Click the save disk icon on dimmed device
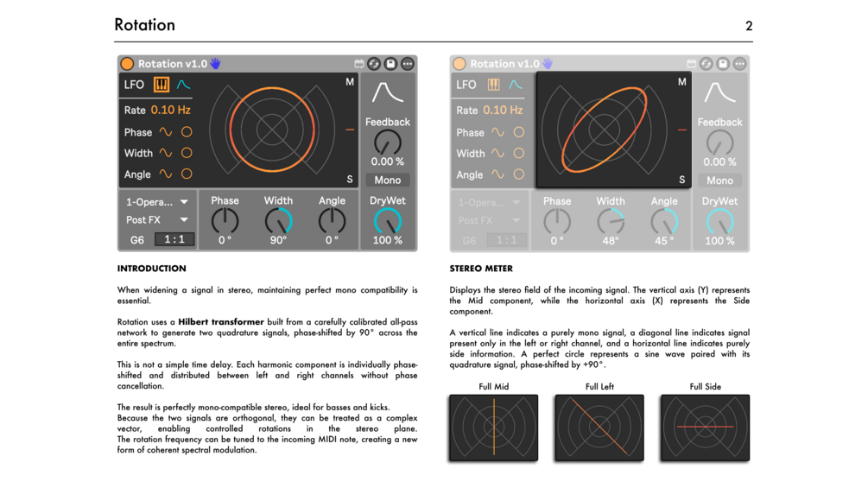868x488 pixels. pyautogui.click(x=723, y=64)
